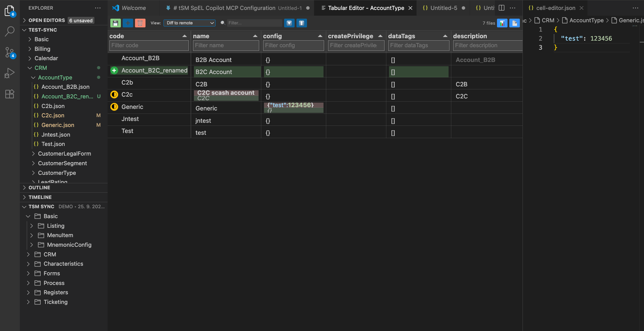This screenshot has height=331, width=644.
Task: Toggle sort arrow on dataTags column
Action: point(445,36)
